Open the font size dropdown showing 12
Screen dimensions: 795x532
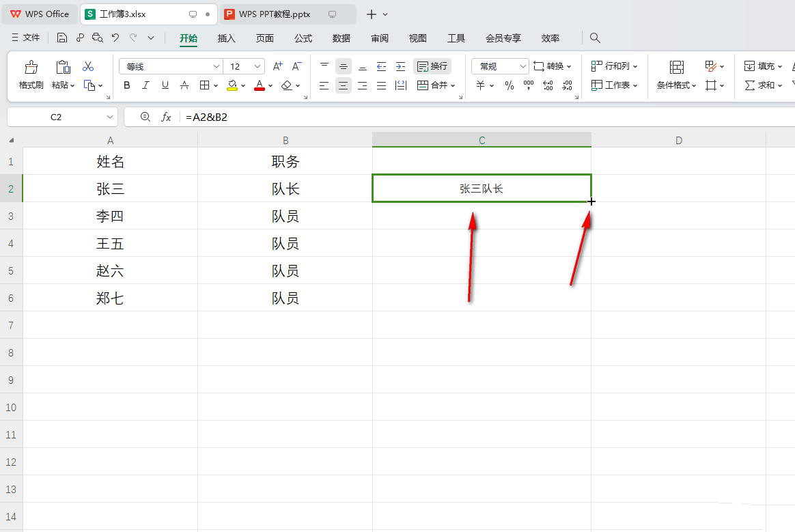tap(257, 66)
